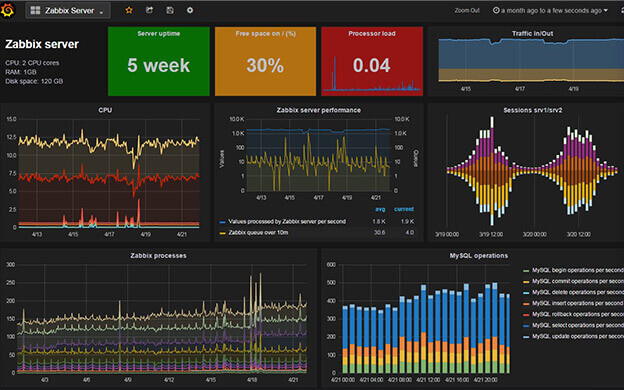Open the Zabbix Server dashboard dropdown
Viewport: 624px width, 390px height.
click(x=68, y=11)
